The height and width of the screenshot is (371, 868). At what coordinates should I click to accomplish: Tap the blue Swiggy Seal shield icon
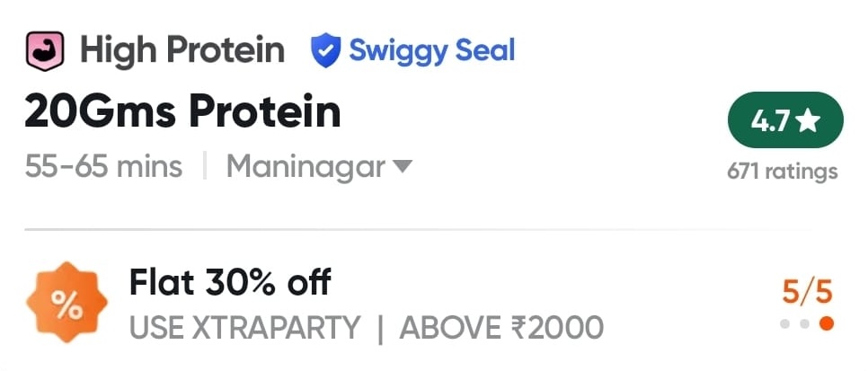(x=324, y=50)
